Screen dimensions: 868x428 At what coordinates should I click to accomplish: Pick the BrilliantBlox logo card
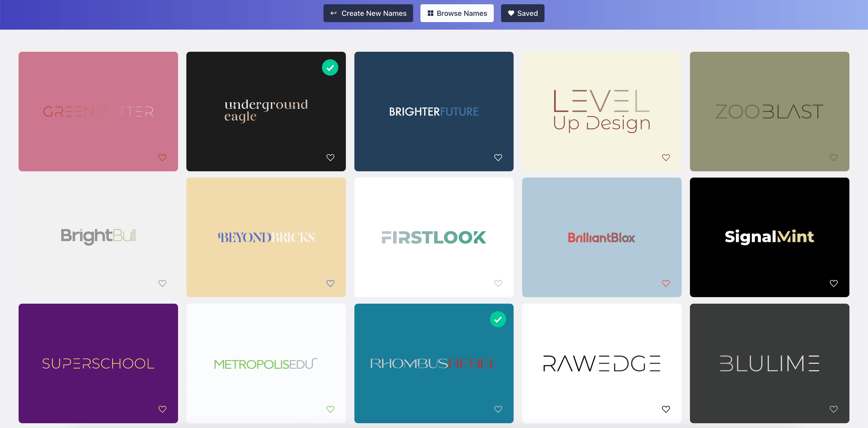602,237
